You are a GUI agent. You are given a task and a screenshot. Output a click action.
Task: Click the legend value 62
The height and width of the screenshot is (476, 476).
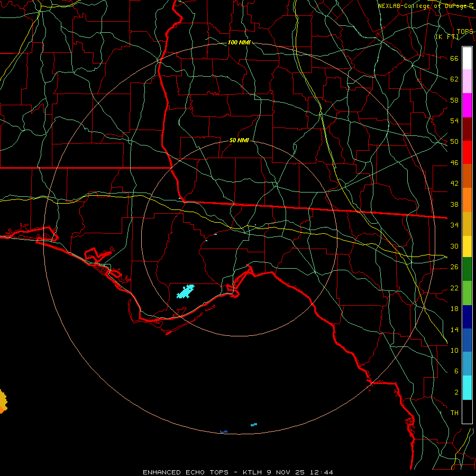pyautogui.click(x=454, y=79)
